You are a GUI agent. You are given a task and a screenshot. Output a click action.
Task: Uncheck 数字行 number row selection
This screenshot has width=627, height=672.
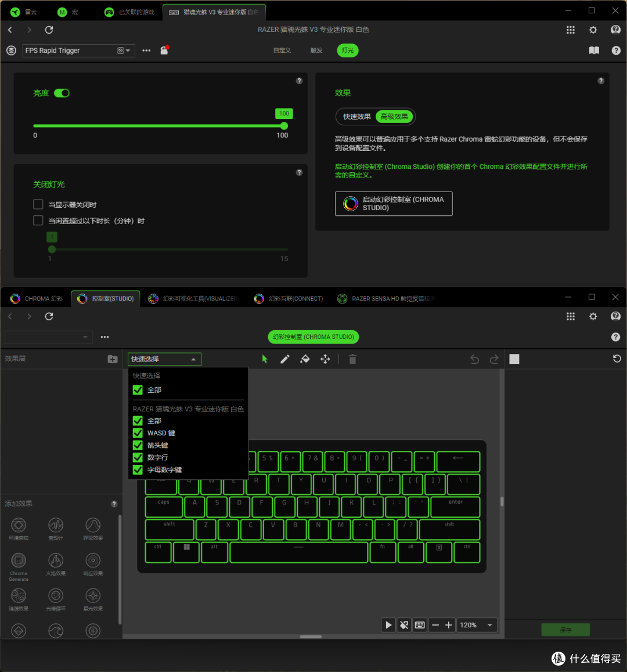138,457
